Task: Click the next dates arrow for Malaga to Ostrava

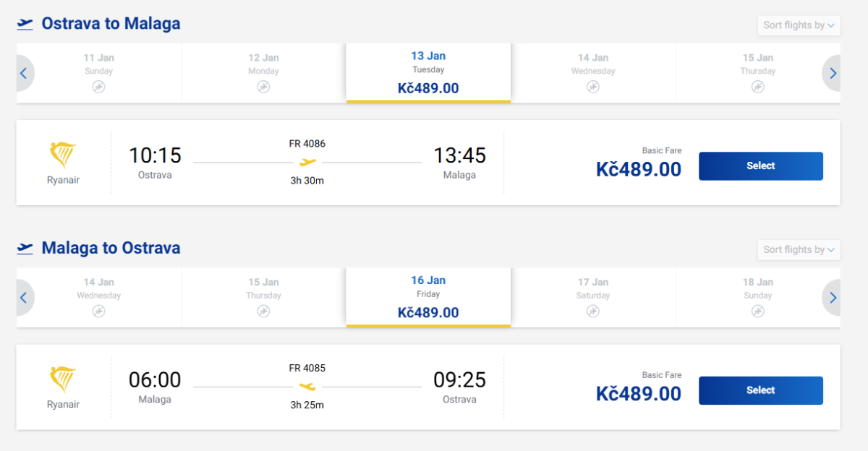Action: [x=833, y=298]
